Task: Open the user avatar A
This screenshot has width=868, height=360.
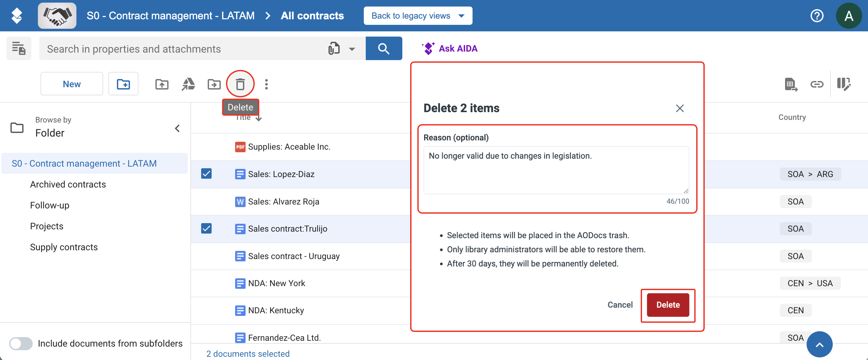Action: click(848, 16)
